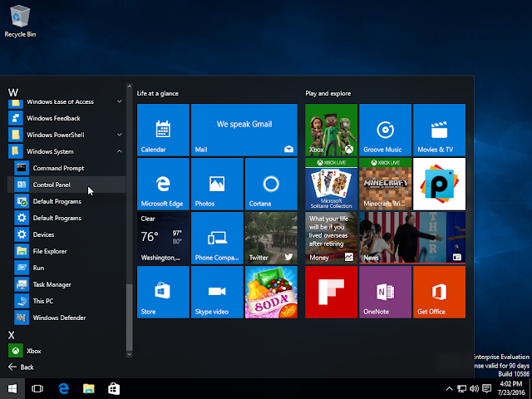Open the Calendar tile

(x=163, y=130)
